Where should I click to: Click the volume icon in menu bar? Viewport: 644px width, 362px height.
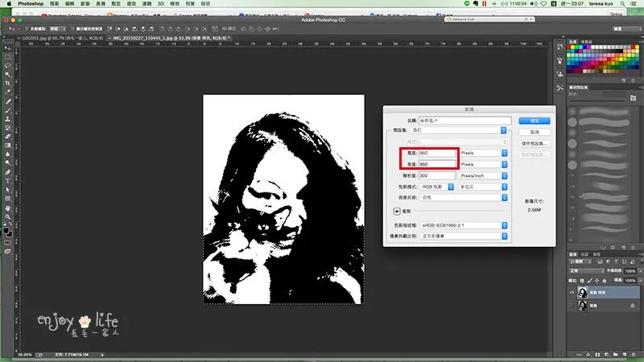533,4
